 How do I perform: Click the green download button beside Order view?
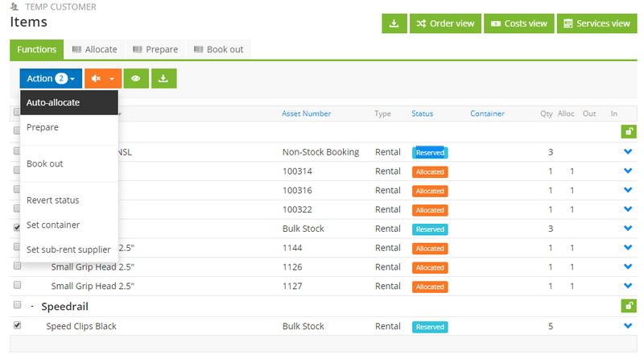tap(394, 23)
